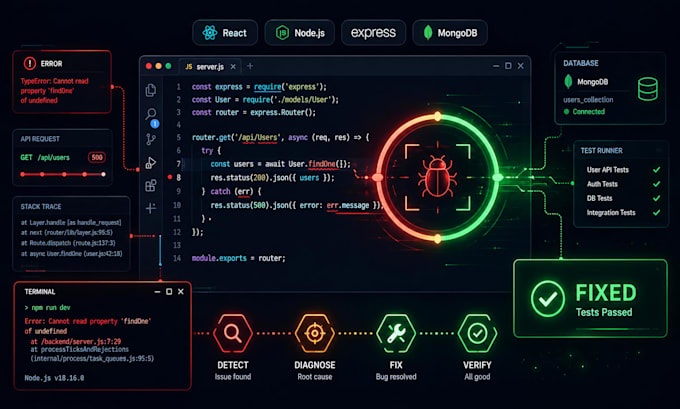Click the TypeError message in Error panel

54,91
